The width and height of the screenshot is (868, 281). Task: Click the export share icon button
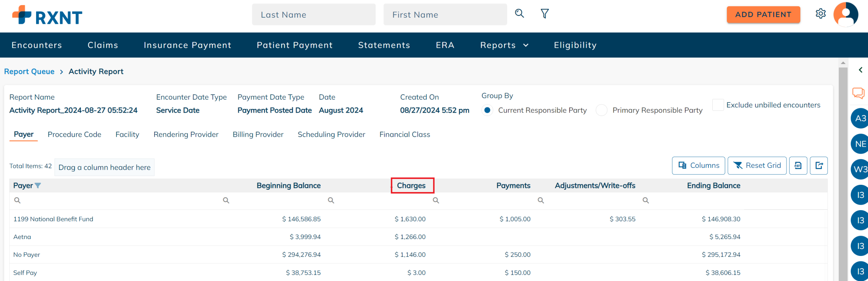point(819,166)
